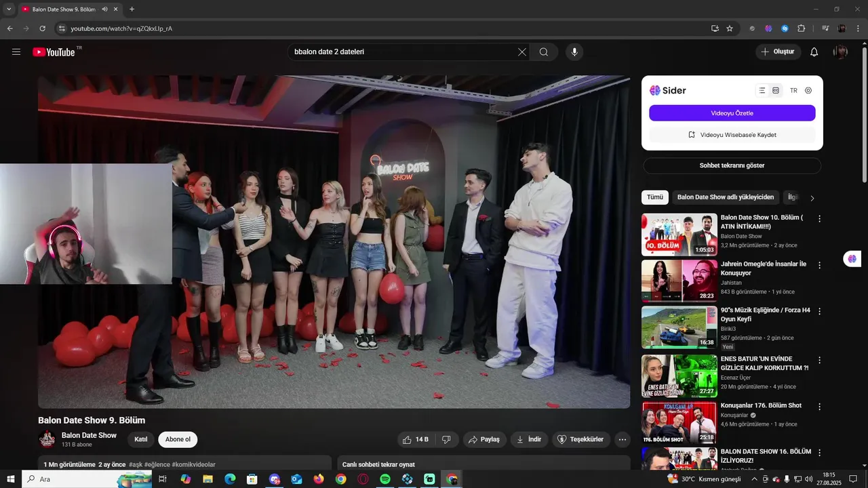868x488 pixels.
Task: Open options for BALON DATE SHOW 16. BÖLÜM
Action: [819, 453]
